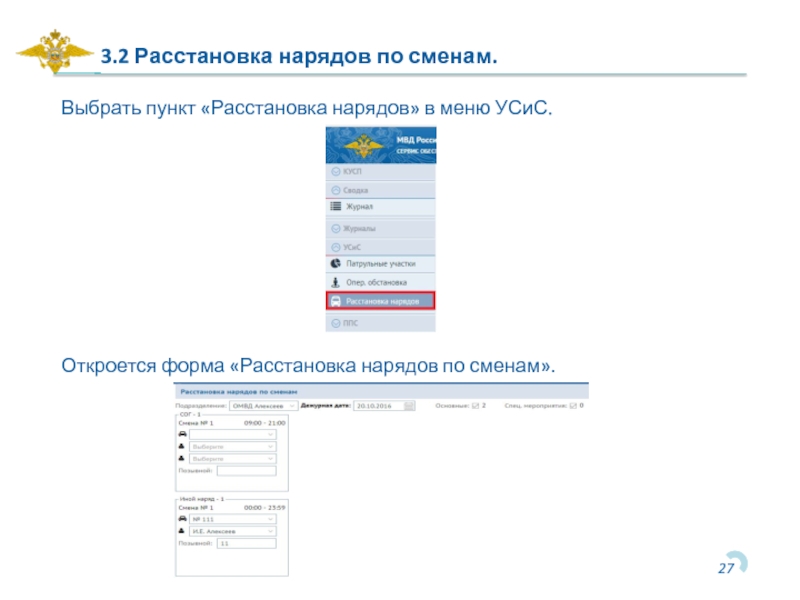800x600 pixels.
Task: Open the И.Е. Алексеев officer dropdown
Action: 233,531
